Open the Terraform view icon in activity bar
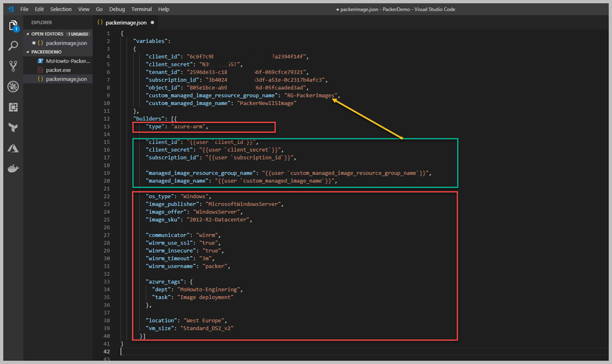Image resolution: width=612 pixels, height=364 pixels. 13,128
